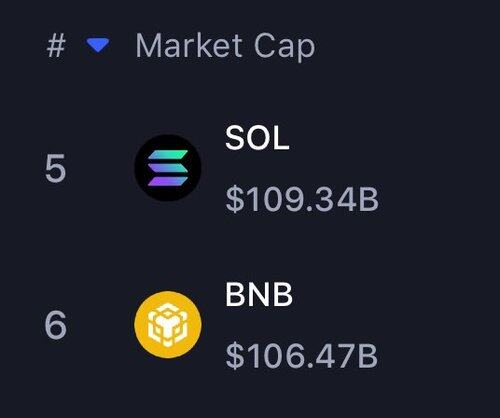Image resolution: width=500 pixels, height=418 pixels.
Task: Open the BNB coin name link
Action: [x=259, y=294]
